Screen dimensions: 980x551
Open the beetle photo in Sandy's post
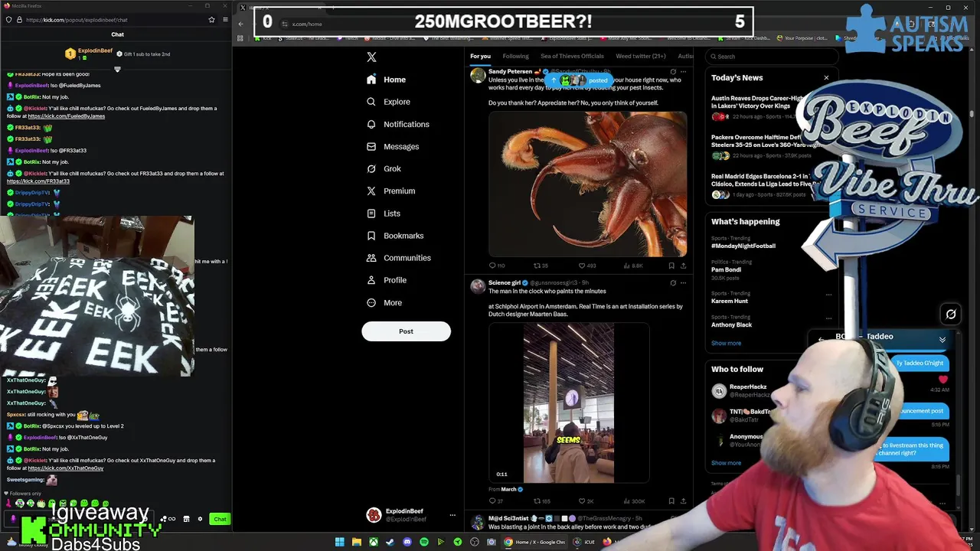coord(587,184)
